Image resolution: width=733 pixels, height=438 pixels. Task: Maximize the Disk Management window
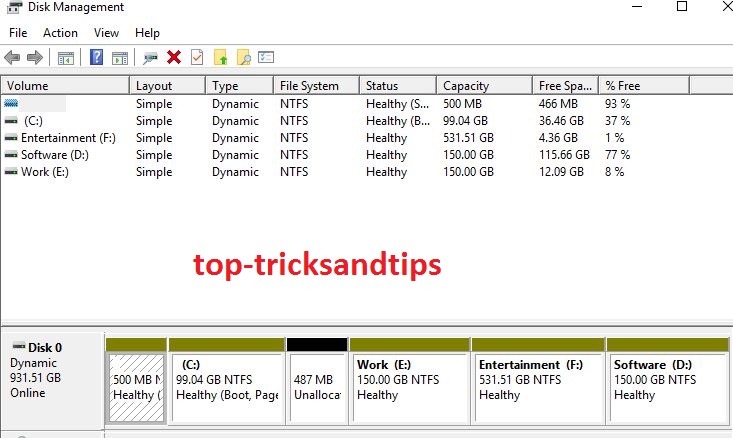click(x=682, y=7)
